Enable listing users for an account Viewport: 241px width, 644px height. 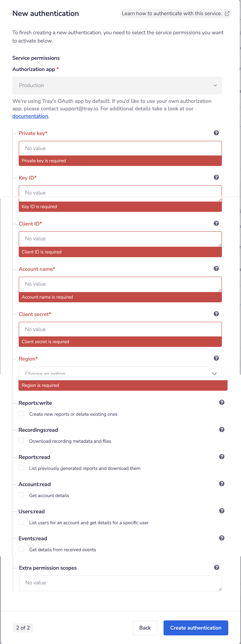pos(21,522)
